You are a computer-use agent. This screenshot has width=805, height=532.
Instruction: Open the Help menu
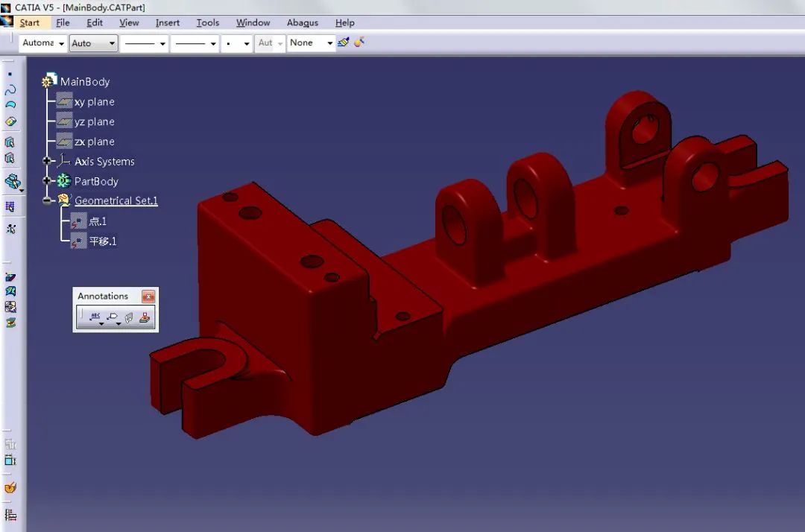tap(344, 22)
